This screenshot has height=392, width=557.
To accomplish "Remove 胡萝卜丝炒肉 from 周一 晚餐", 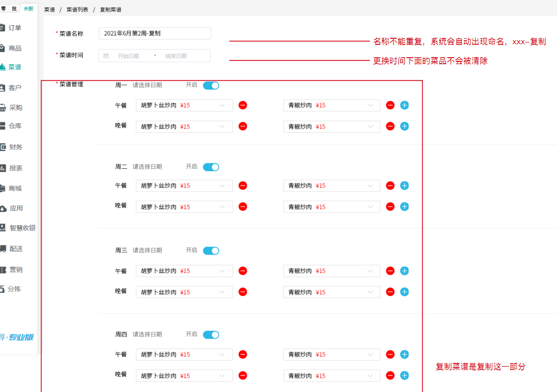I will 243,126.
